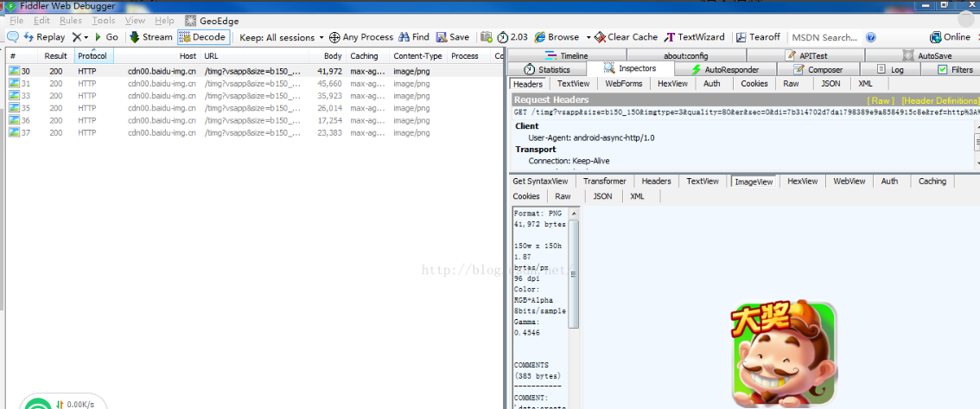
Task: Select the Inspectors tab
Action: (x=630, y=68)
